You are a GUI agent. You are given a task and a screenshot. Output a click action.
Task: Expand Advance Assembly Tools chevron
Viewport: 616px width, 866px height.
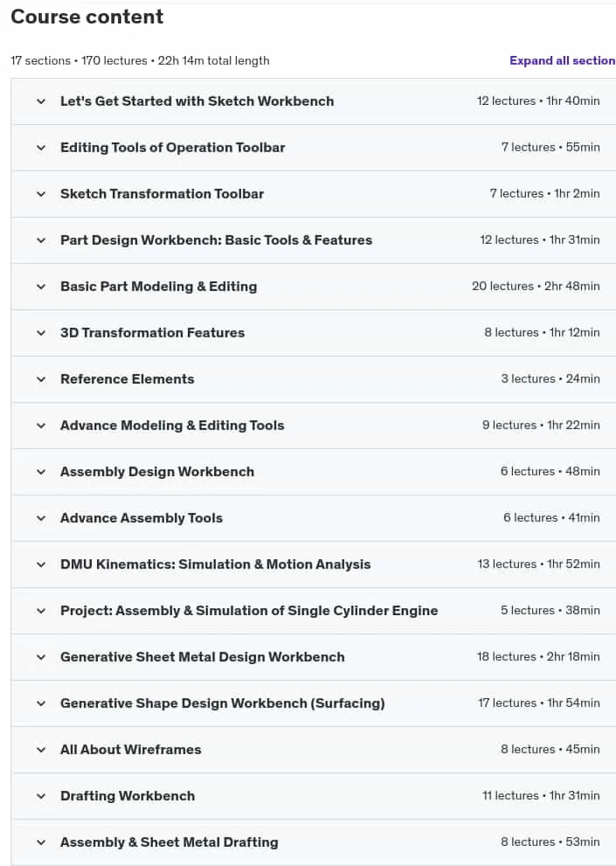41,518
